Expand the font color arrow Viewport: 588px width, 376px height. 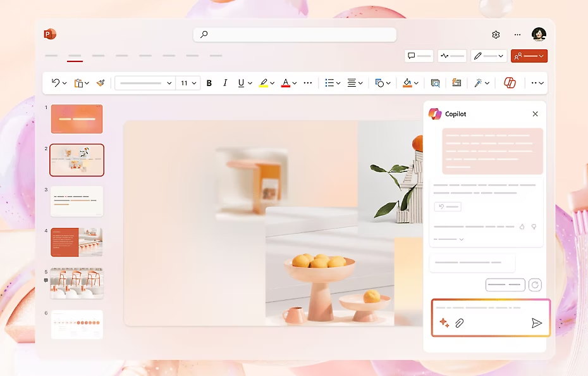(295, 83)
